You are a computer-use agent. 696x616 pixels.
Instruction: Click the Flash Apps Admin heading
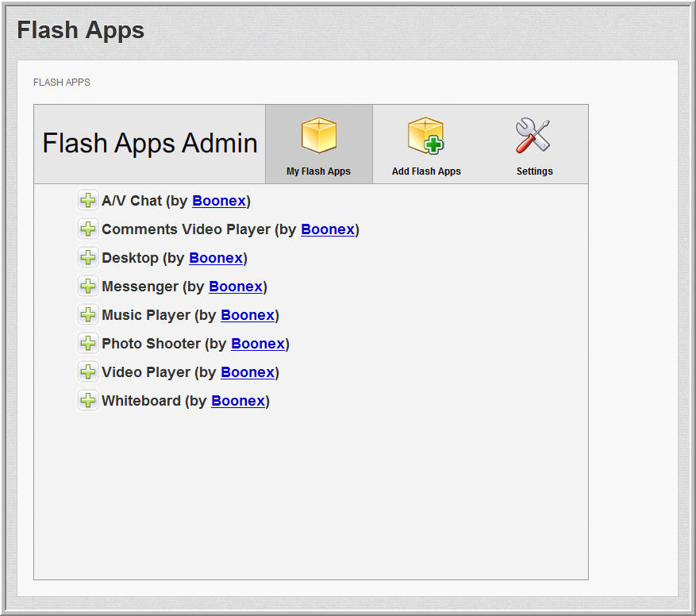(x=150, y=144)
